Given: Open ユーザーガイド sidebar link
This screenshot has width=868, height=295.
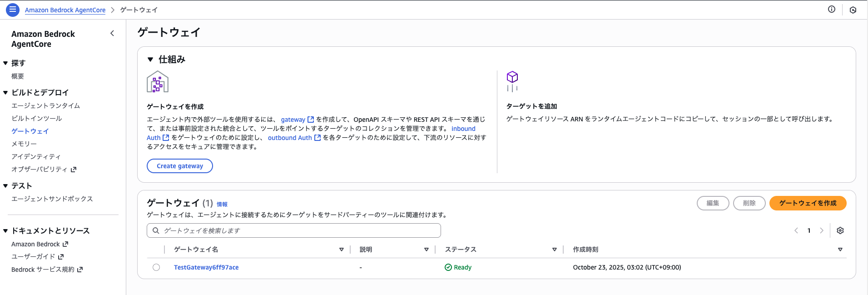Looking at the screenshot, I should pos(33,257).
